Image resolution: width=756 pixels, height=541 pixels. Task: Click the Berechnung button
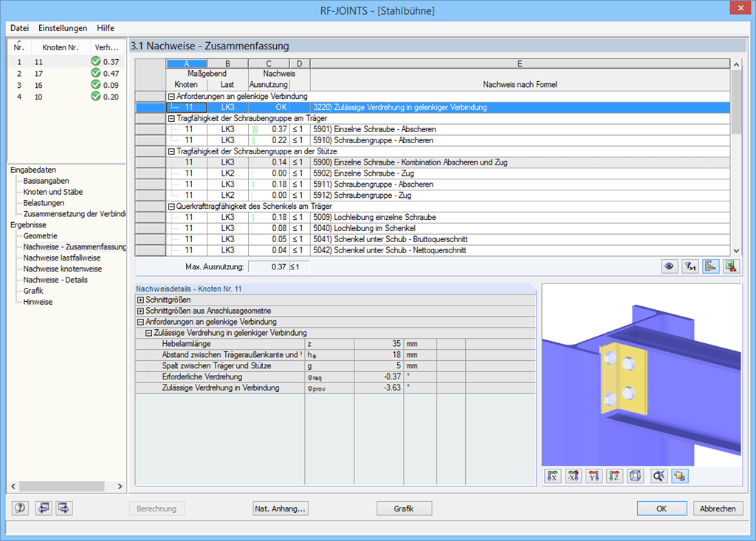[157, 509]
